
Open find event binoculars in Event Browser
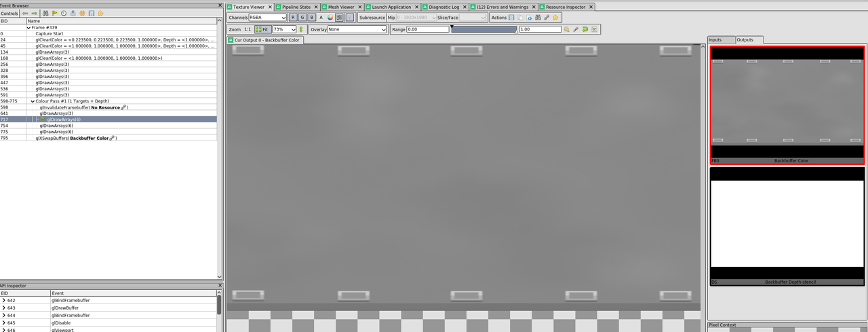click(45, 13)
